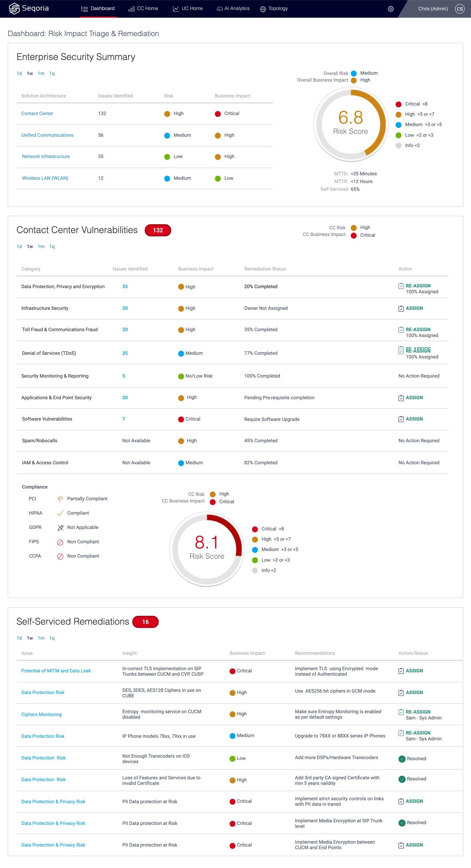Click the CC Home bar chart icon
Image resolution: width=471 pixels, height=868 pixels.
pos(132,9)
